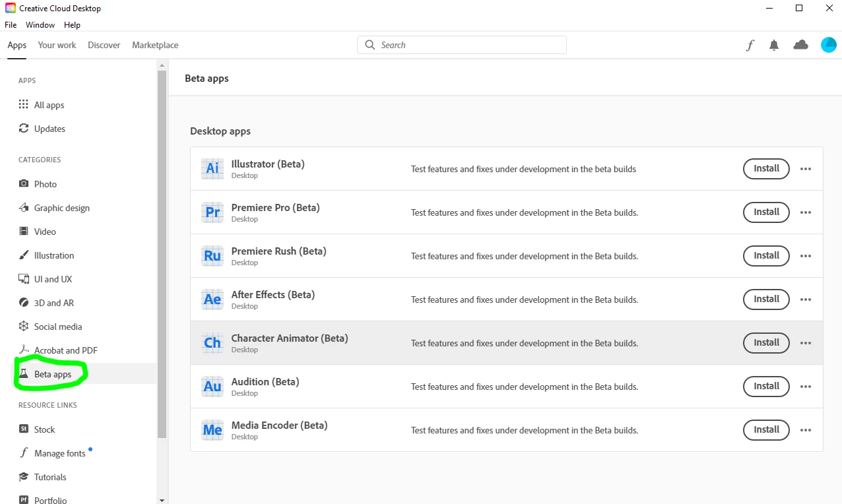
Task: Open the user account avatar
Action: 828,45
